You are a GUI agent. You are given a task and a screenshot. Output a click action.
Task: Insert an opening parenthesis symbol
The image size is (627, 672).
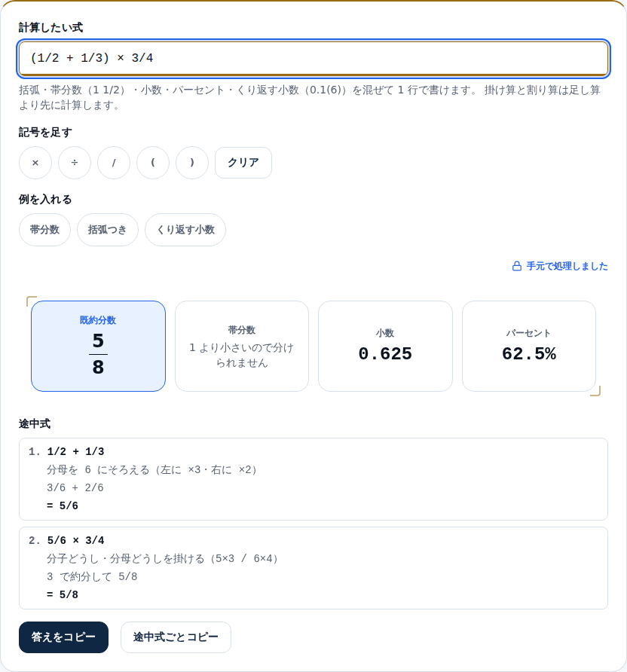pyautogui.click(x=153, y=163)
